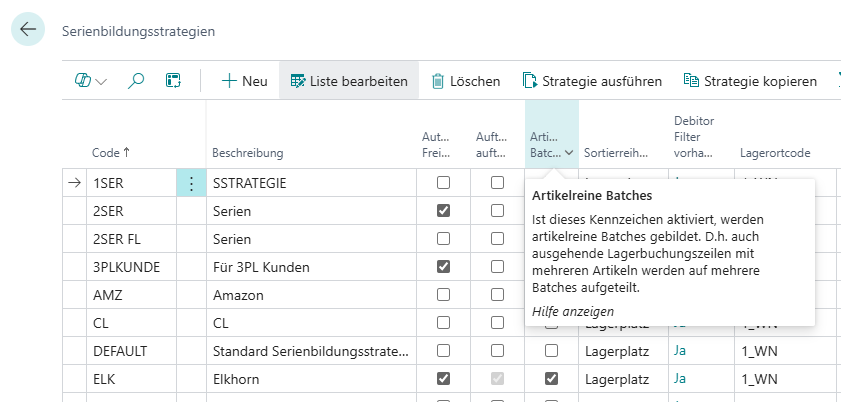This screenshot has width=841, height=402.
Task: Open the view selector dropdown arrow
Action: pos(101,82)
